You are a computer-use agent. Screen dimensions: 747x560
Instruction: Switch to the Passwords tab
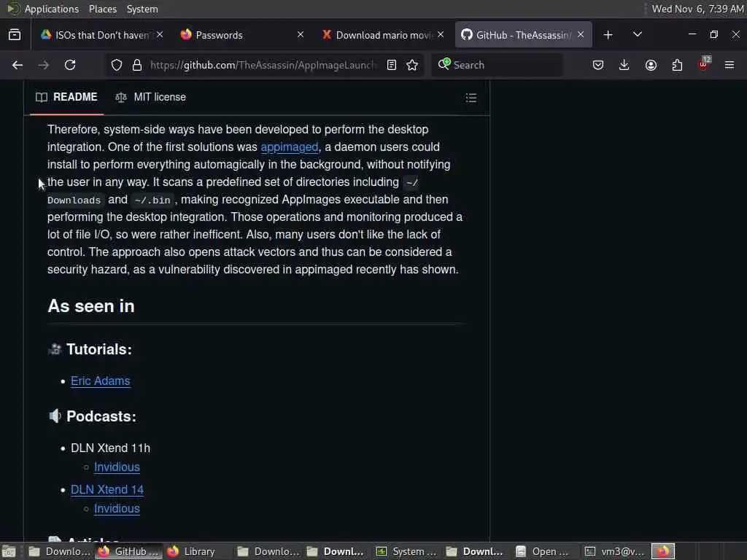pyautogui.click(x=241, y=35)
